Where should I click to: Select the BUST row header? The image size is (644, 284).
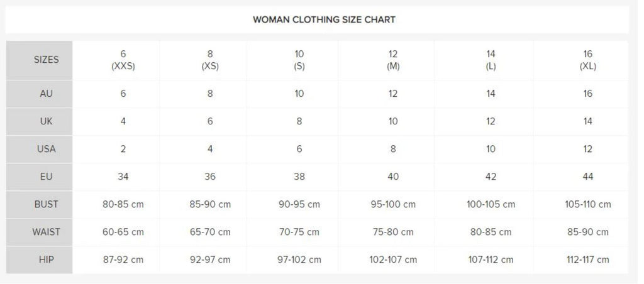pos(40,204)
